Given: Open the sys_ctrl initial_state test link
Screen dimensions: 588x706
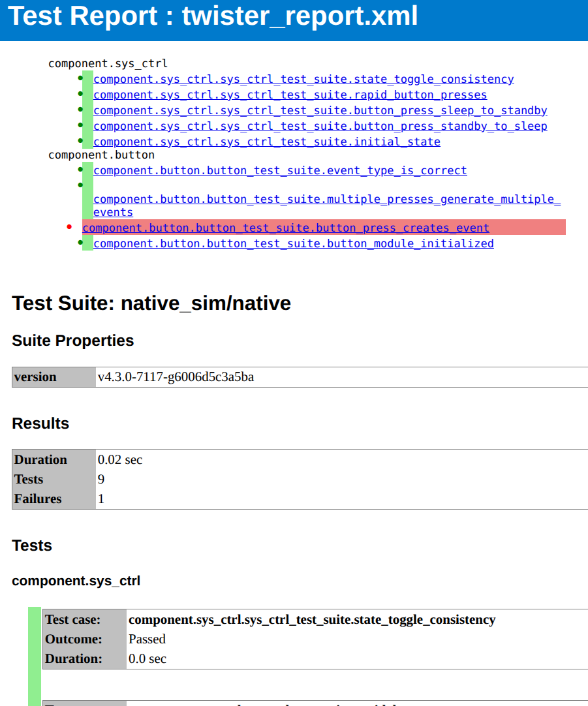Looking at the screenshot, I should click(x=266, y=142).
